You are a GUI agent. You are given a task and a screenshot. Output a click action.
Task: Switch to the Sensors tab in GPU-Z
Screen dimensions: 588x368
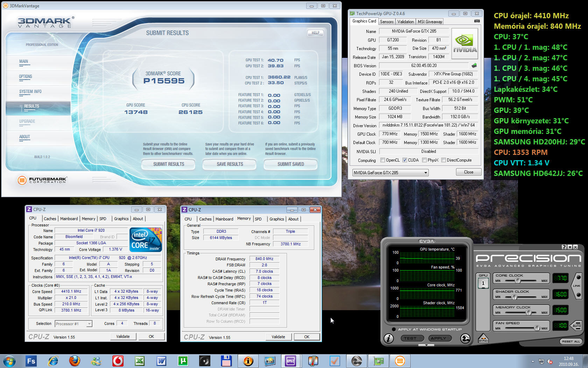(387, 22)
